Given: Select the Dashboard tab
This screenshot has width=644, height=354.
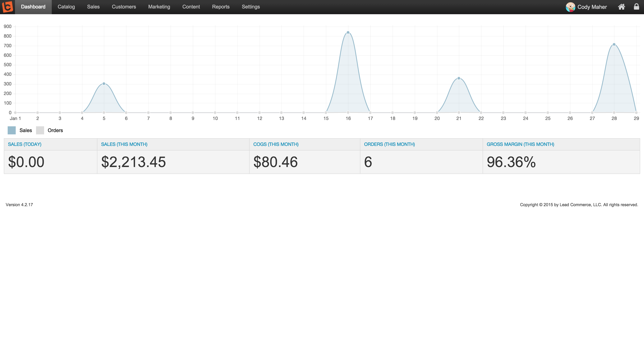Looking at the screenshot, I should (x=33, y=7).
